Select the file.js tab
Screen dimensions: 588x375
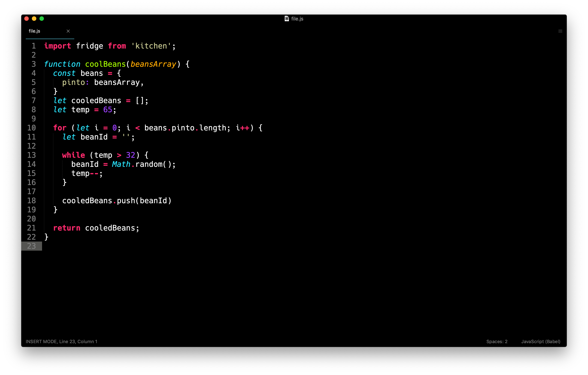[34, 31]
